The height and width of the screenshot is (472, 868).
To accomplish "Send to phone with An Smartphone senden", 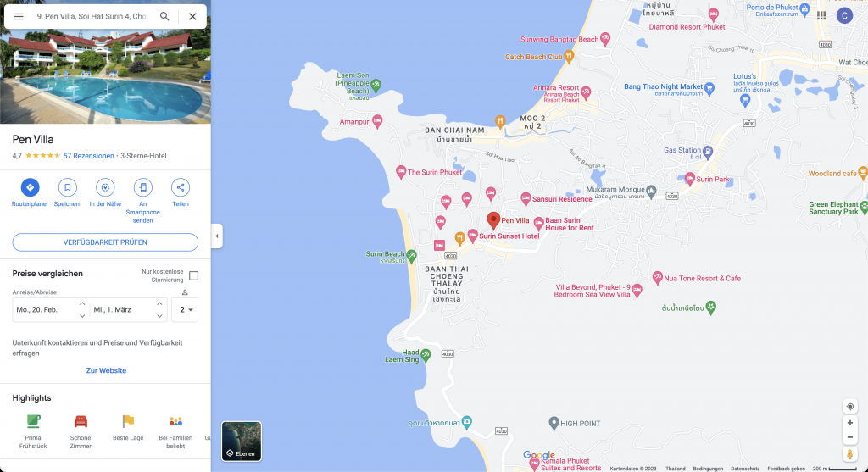I will [x=143, y=187].
